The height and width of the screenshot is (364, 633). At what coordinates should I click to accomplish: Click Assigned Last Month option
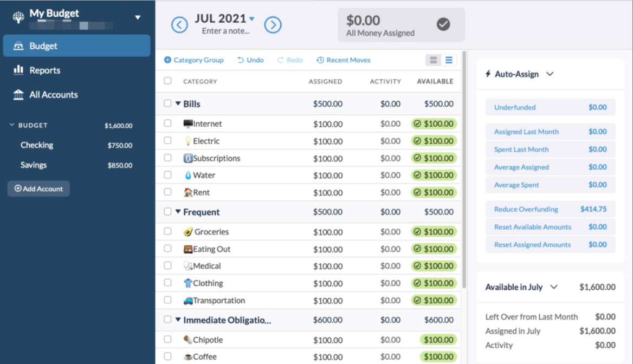pyautogui.click(x=550, y=132)
